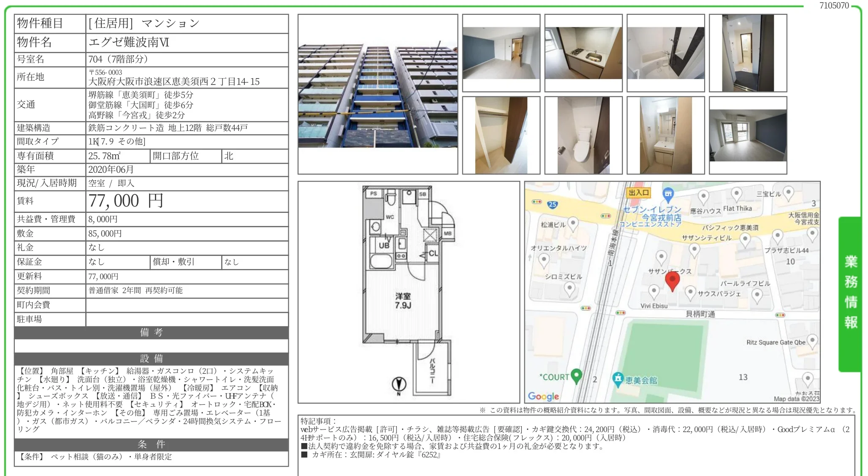Select the green *COURT map pin
This screenshot has width=868, height=476.
tap(577, 375)
